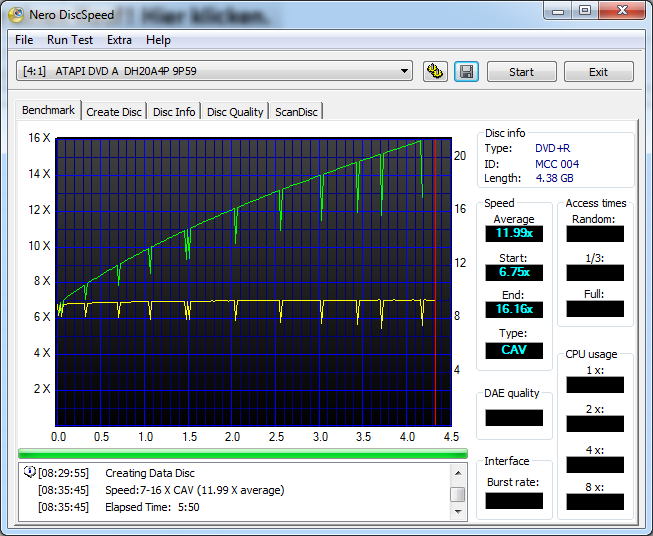Click the log scrollbar thumb
Image resolution: width=653 pixels, height=536 pixels.
458,494
